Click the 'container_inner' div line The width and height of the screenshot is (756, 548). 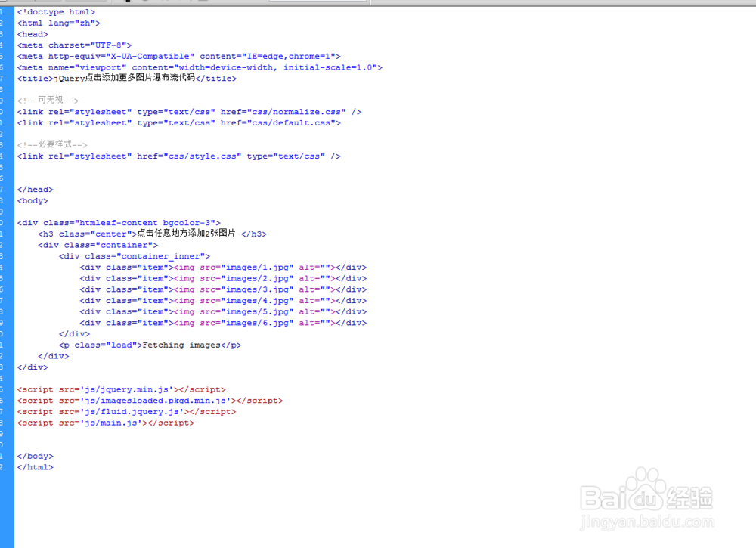(x=135, y=256)
